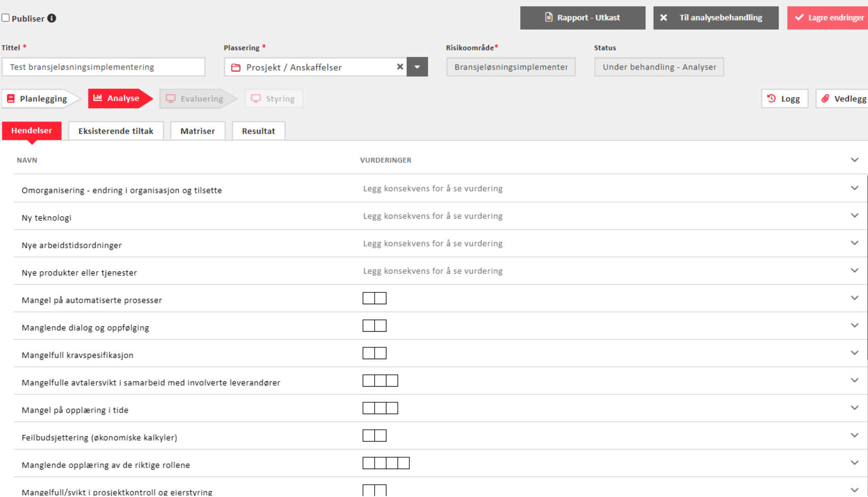This screenshot has height=497, width=868.
Task: Enable the Publiser checkbox
Action: click(6, 18)
